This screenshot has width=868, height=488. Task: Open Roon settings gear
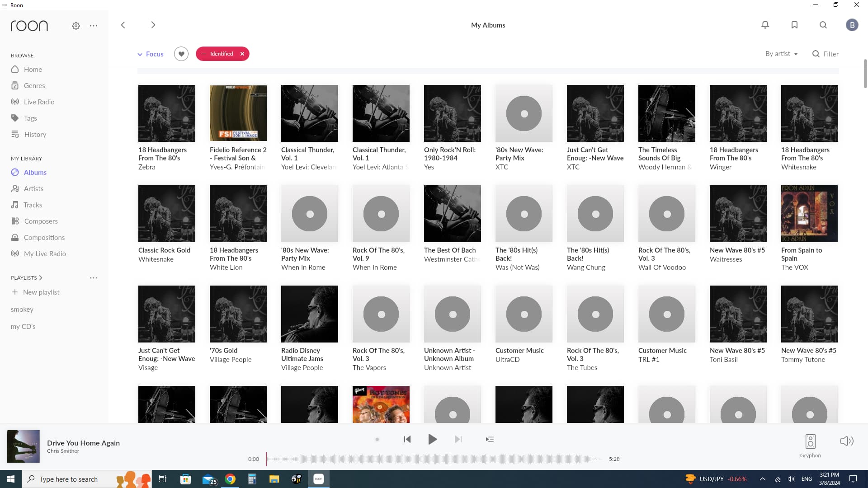click(x=76, y=26)
